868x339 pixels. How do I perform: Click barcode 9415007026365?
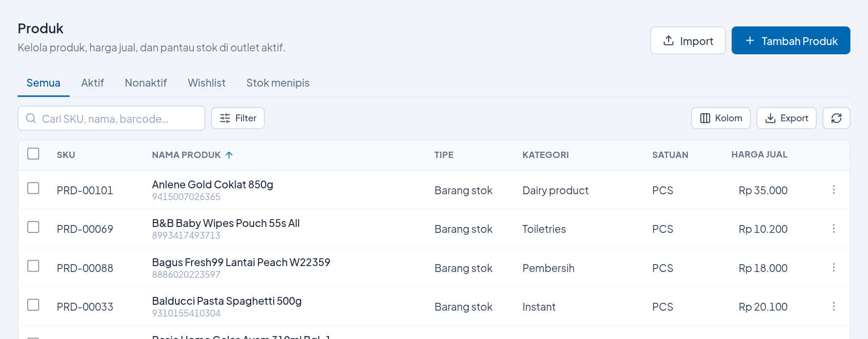(x=186, y=197)
